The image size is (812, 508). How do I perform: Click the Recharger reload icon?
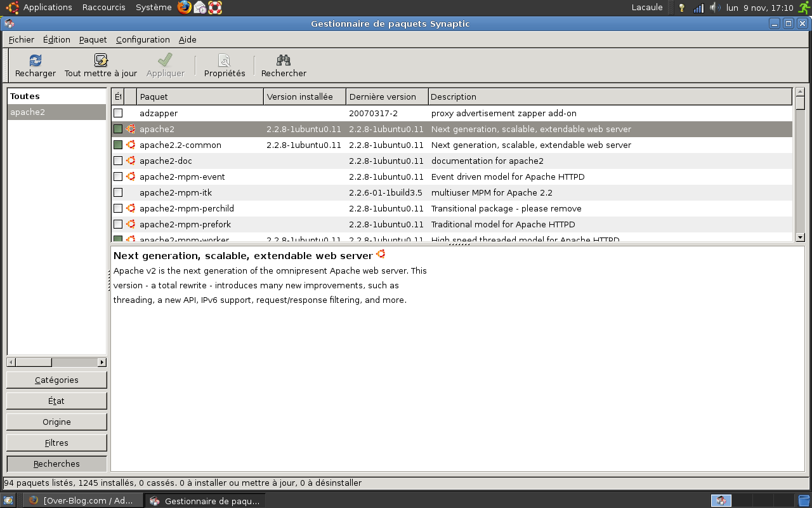pos(36,60)
